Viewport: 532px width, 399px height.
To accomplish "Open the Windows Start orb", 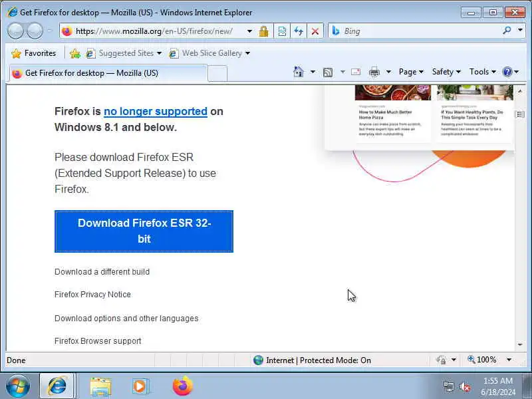I will pyautogui.click(x=18, y=386).
